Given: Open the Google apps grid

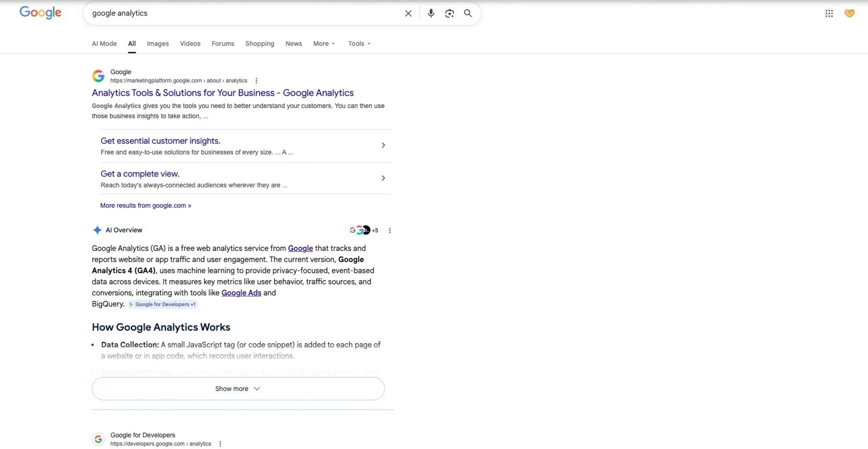Looking at the screenshot, I should (829, 13).
